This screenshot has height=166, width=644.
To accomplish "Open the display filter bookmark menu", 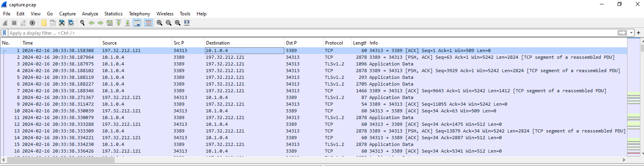I will tap(4, 33).
